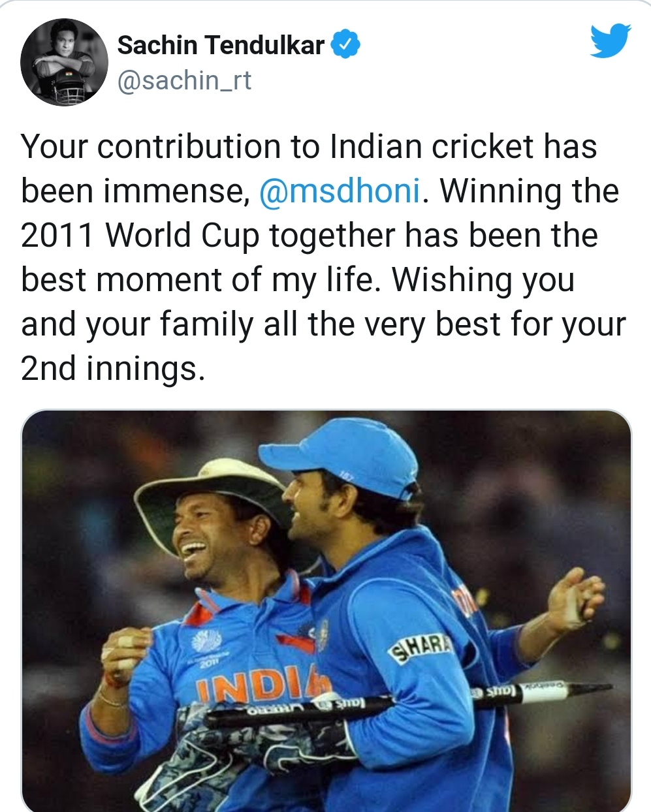Follow the @msdhoni mention link
651x812 pixels.
pos(340,191)
